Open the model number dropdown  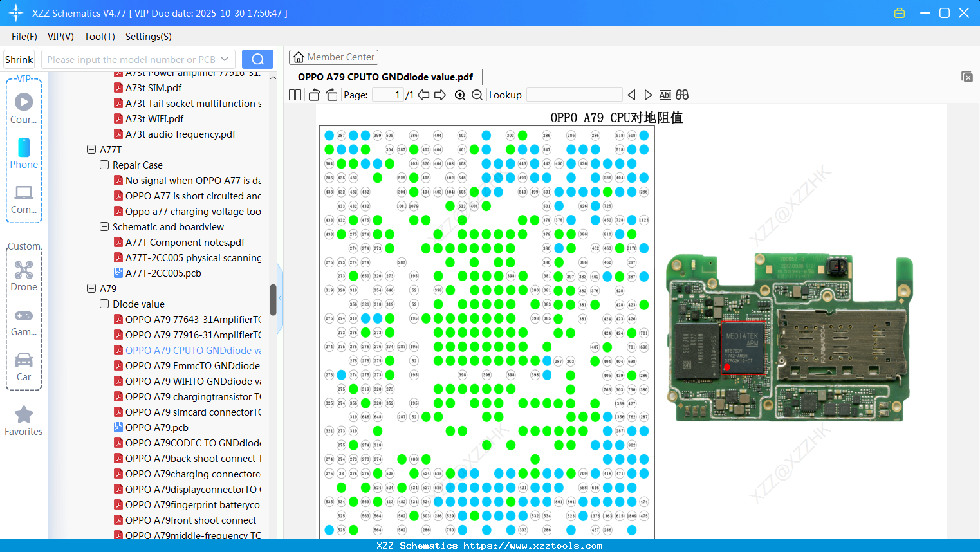coord(225,59)
